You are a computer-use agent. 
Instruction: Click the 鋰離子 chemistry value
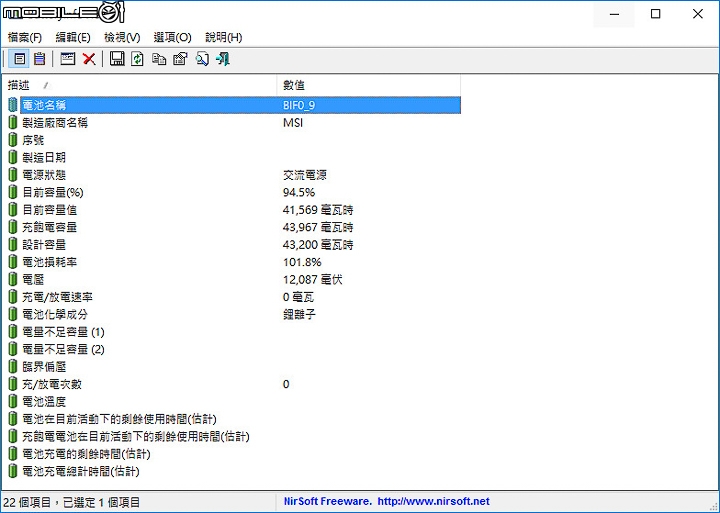pyautogui.click(x=299, y=315)
